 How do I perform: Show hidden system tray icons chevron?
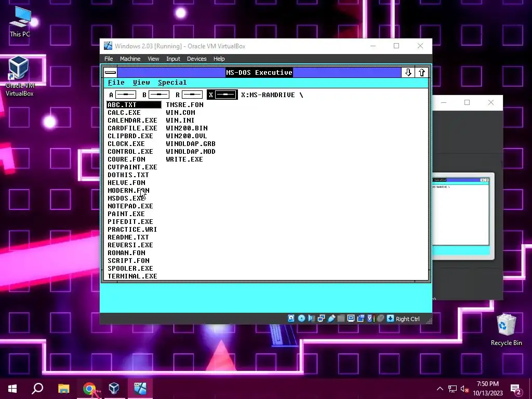coord(440,389)
